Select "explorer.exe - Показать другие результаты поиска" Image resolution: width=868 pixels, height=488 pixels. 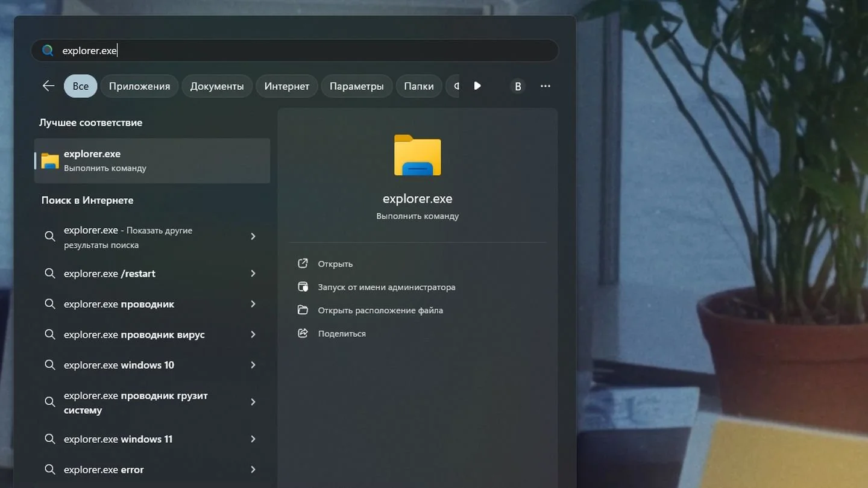[x=152, y=237]
